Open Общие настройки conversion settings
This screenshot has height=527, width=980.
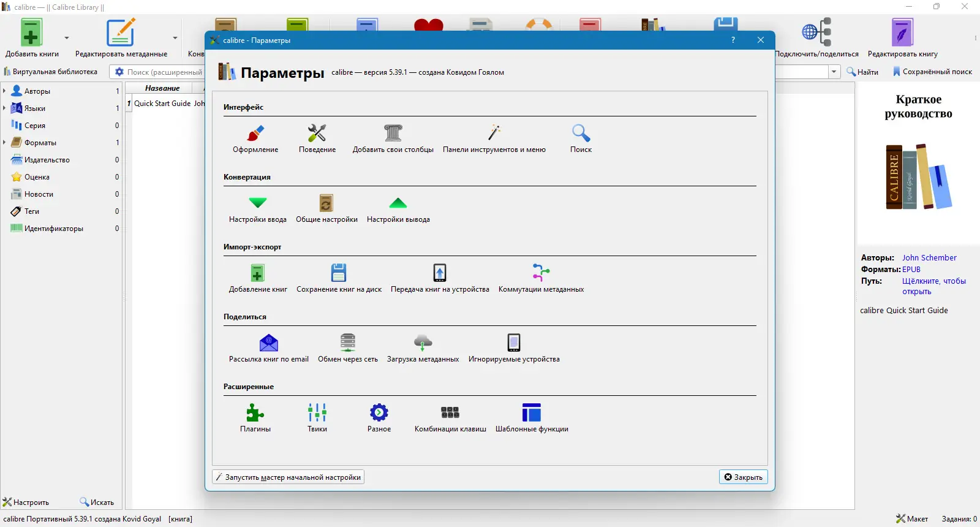pos(326,208)
